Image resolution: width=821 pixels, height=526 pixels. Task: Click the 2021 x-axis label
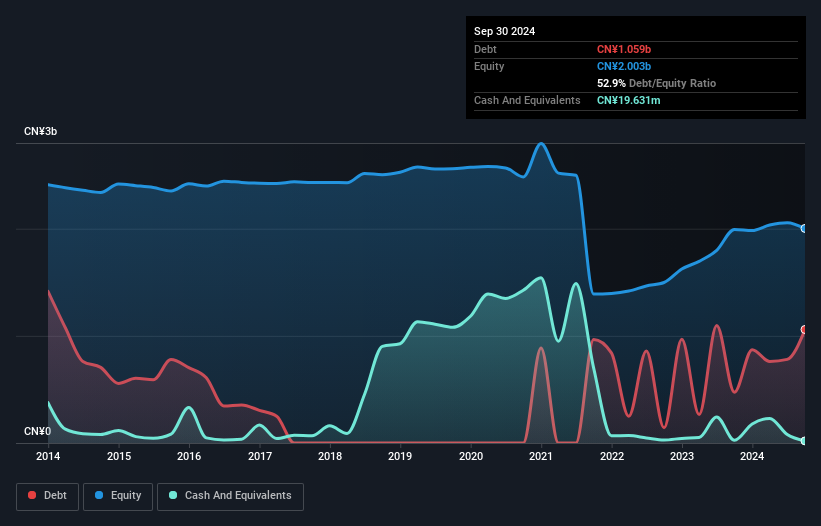click(541, 456)
